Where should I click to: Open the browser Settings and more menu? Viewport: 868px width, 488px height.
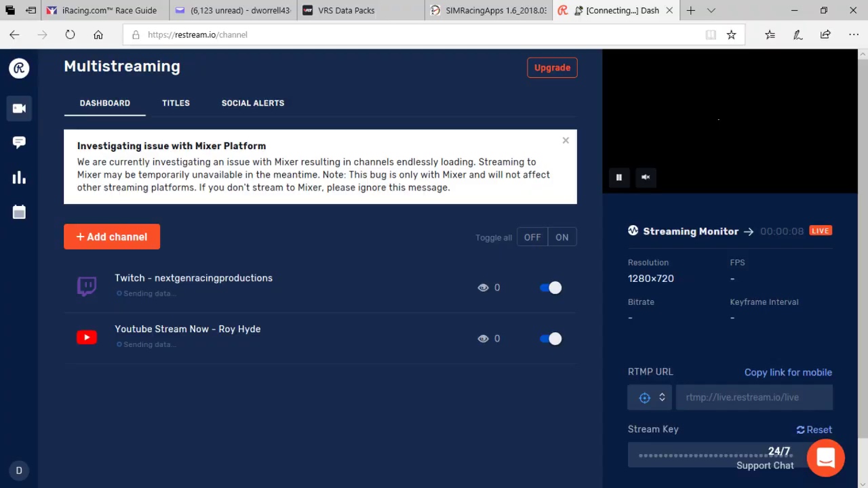[853, 35]
